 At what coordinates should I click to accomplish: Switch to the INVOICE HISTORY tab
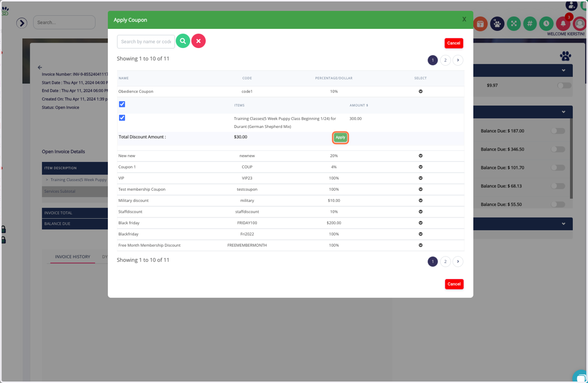[x=73, y=256]
